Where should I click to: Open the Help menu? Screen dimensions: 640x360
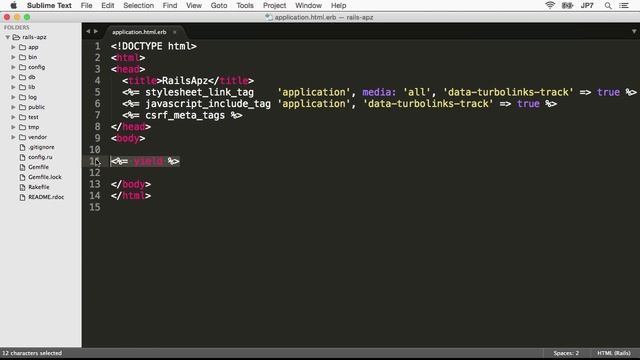338,5
